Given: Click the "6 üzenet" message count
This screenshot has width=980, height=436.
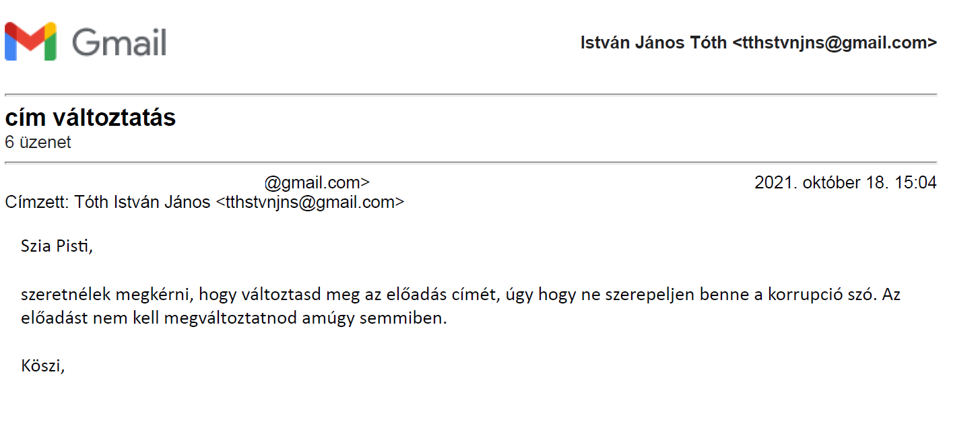Looking at the screenshot, I should [38, 143].
